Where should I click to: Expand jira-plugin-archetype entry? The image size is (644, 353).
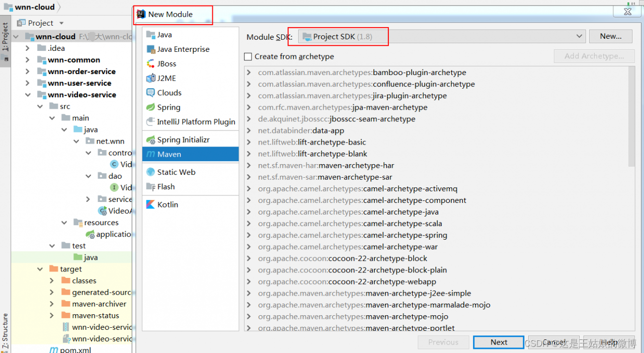pos(249,96)
